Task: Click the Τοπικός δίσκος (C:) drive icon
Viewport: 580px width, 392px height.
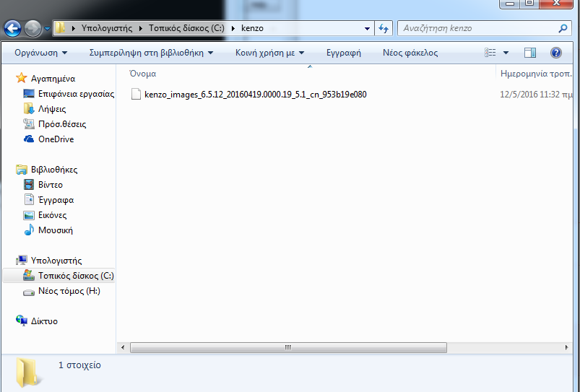Action: [x=29, y=275]
